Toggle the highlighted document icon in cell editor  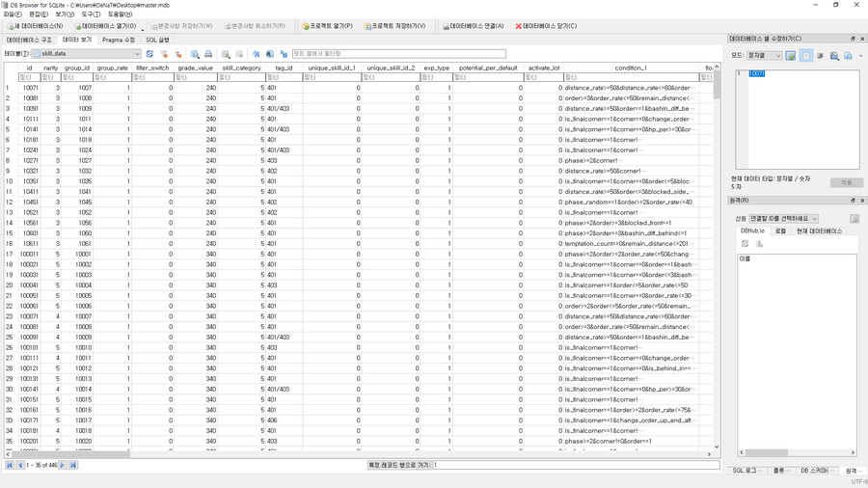806,55
